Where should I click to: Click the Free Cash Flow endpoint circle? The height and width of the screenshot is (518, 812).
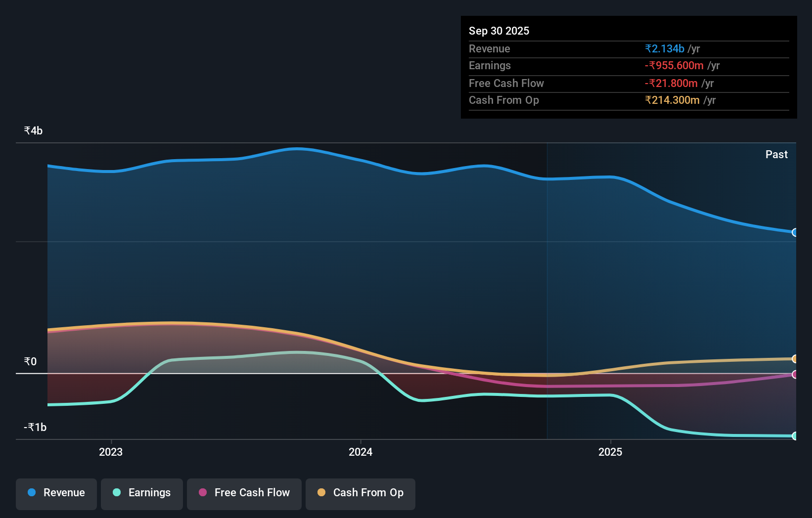795,375
